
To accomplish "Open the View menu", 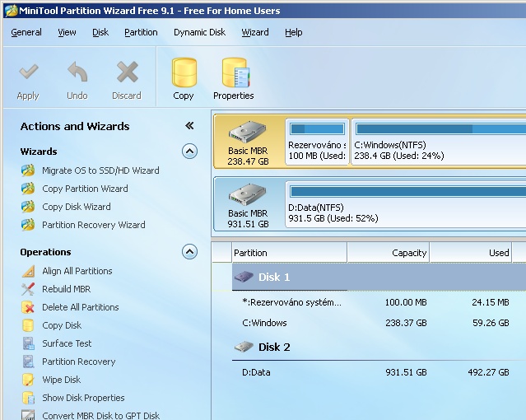I will tap(67, 32).
